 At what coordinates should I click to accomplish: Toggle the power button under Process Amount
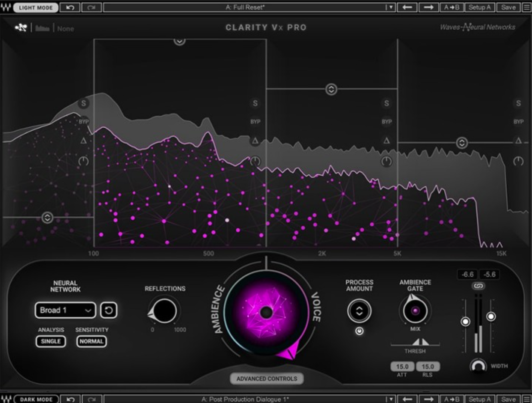(x=359, y=331)
